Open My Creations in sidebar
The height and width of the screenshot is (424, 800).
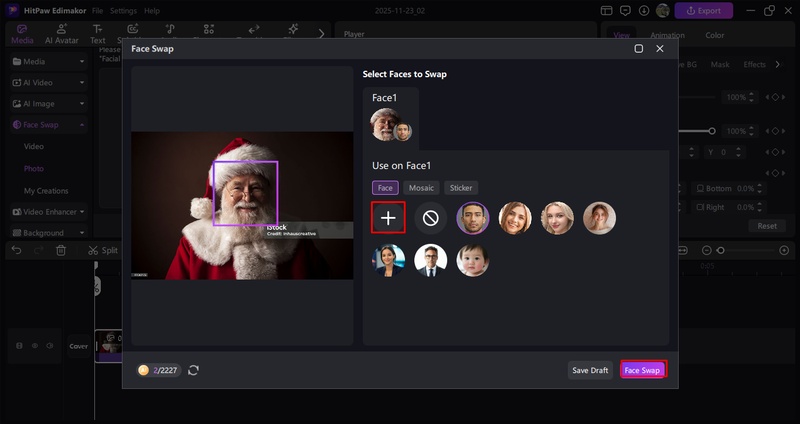46,191
